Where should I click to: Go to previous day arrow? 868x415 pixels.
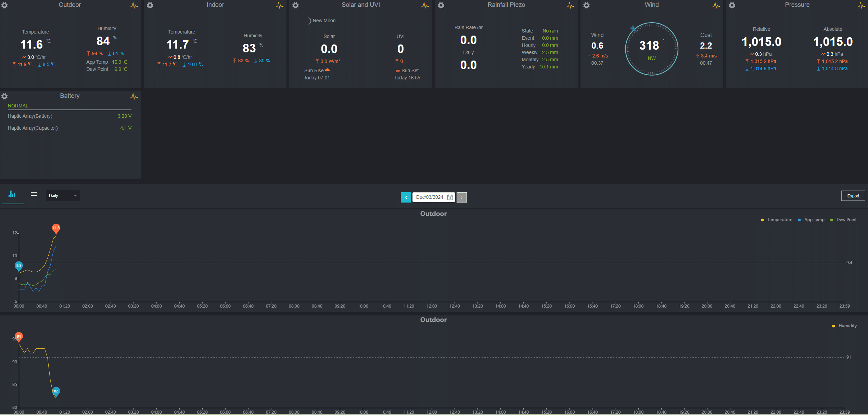406,197
